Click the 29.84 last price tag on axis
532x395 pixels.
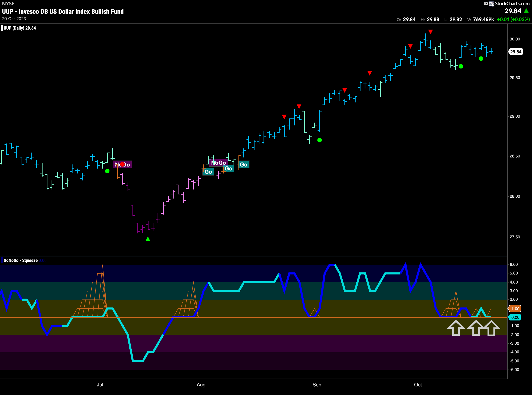pos(516,52)
